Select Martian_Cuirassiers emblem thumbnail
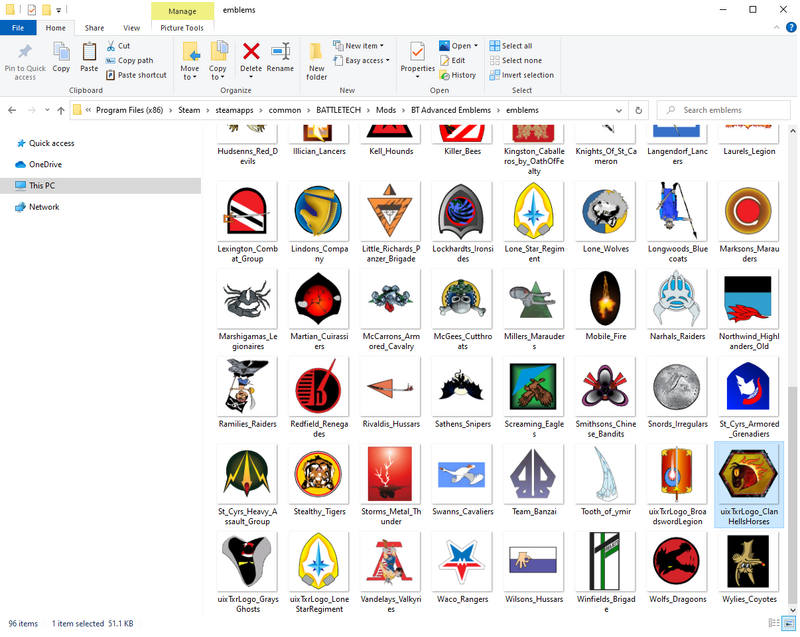The image size is (800, 637). 319,299
